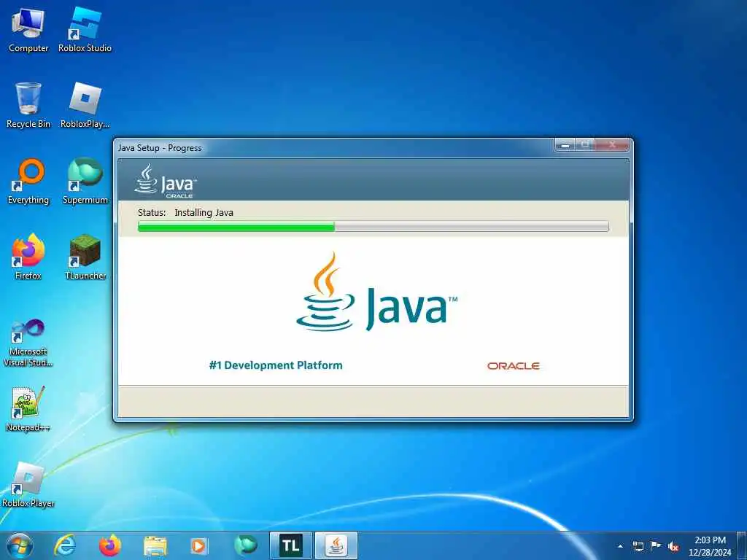Click the Java Setup taskbar button
747x560 pixels.
coord(336,545)
